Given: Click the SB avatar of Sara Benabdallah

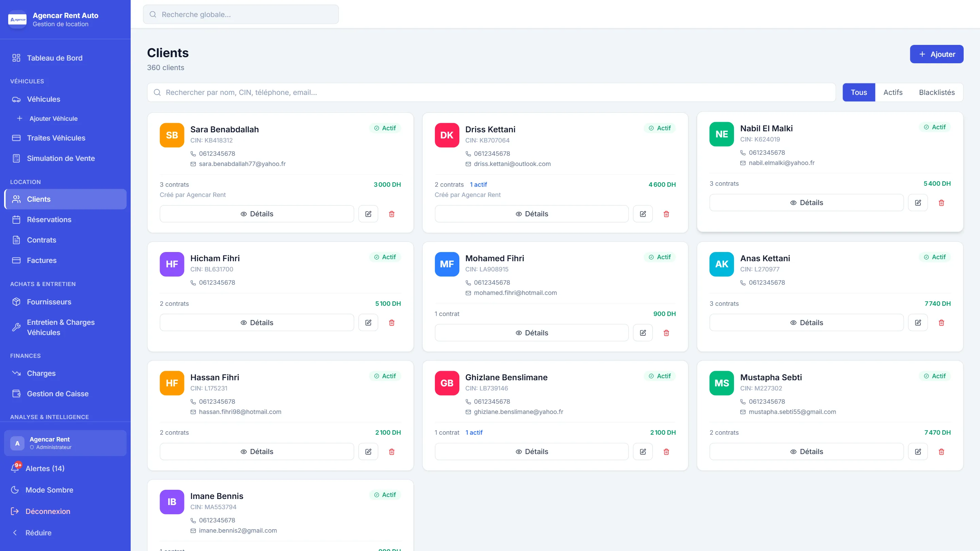Looking at the screenshot, I should (172, 135).
